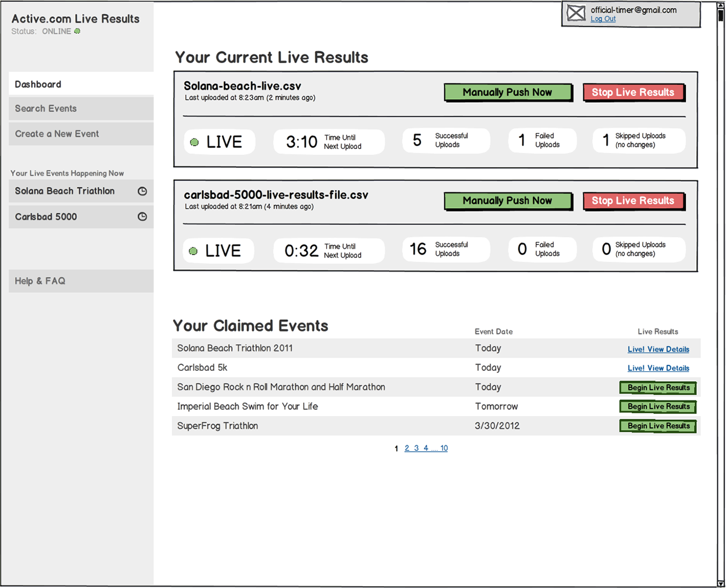This screenshot has height=588, width=726.
Task: Select Create a New Event in the sidebar
Action: [81, 134]
